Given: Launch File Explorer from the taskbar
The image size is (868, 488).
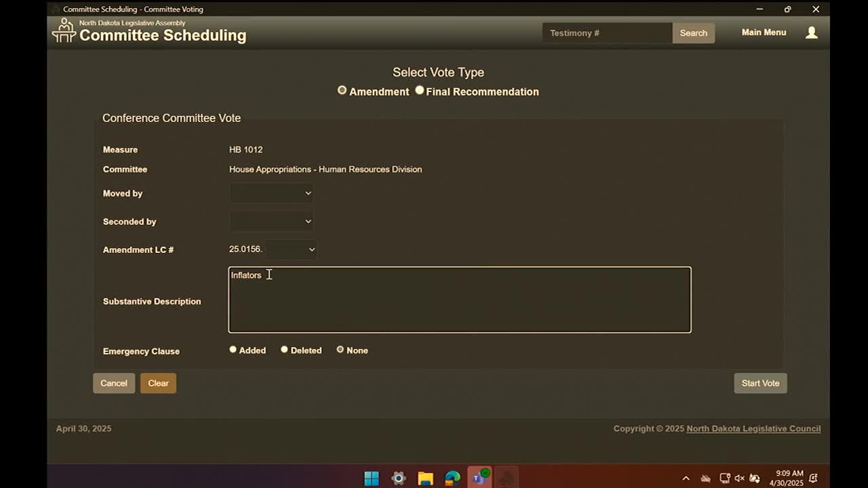Looking at the screenshot, I should pyautogui.click(x=425, y=479).
